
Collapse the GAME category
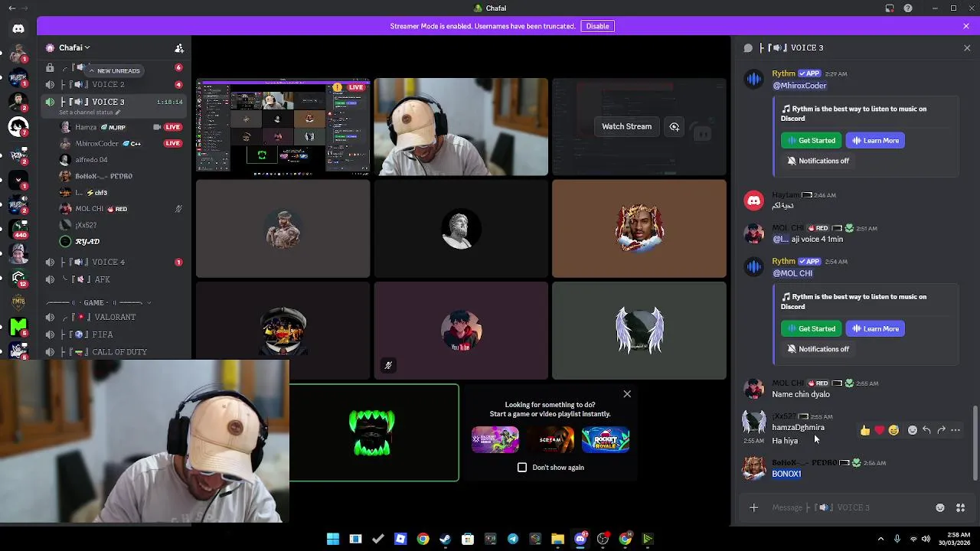(x=100, y=302)
